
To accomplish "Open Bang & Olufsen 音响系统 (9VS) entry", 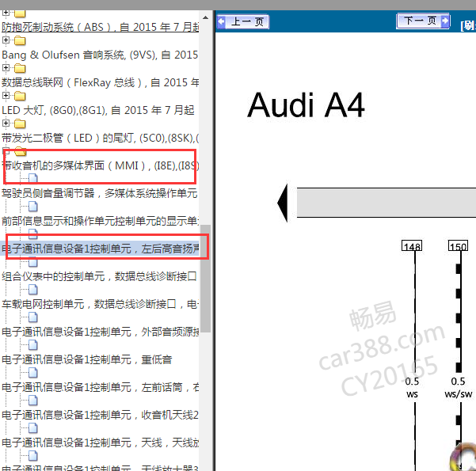I will (100, 55).
